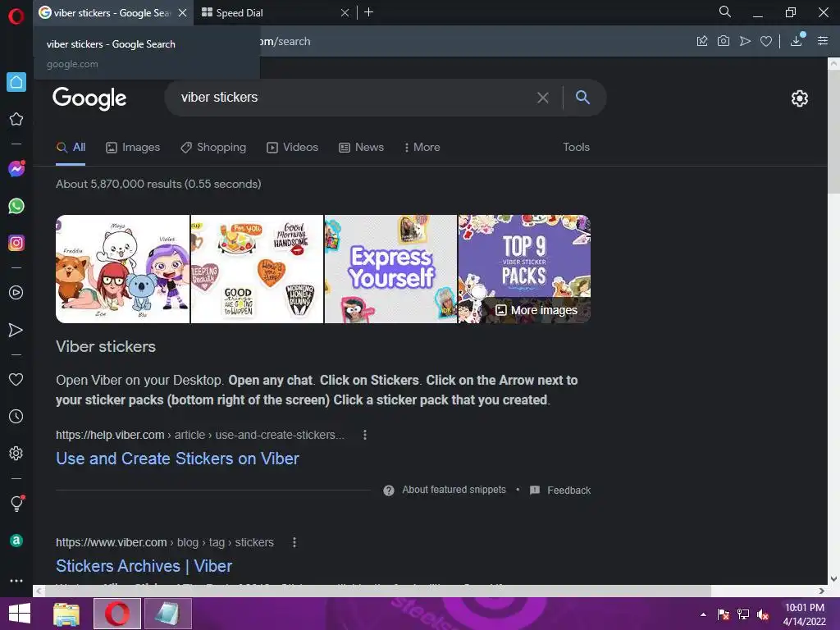The width and height of the screenshot is (840, 630).
Task: Click the search tabs magnifier icon
Action: [725, 11]
